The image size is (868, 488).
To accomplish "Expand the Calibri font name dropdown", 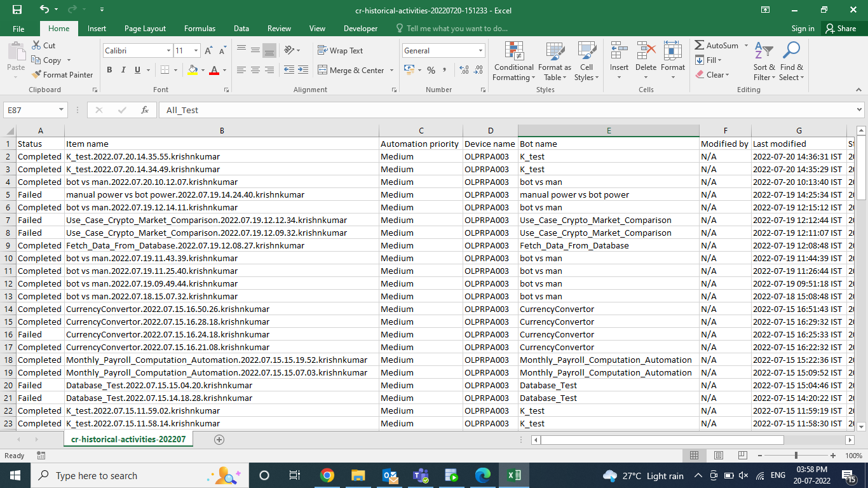I will tap(168, 51).
